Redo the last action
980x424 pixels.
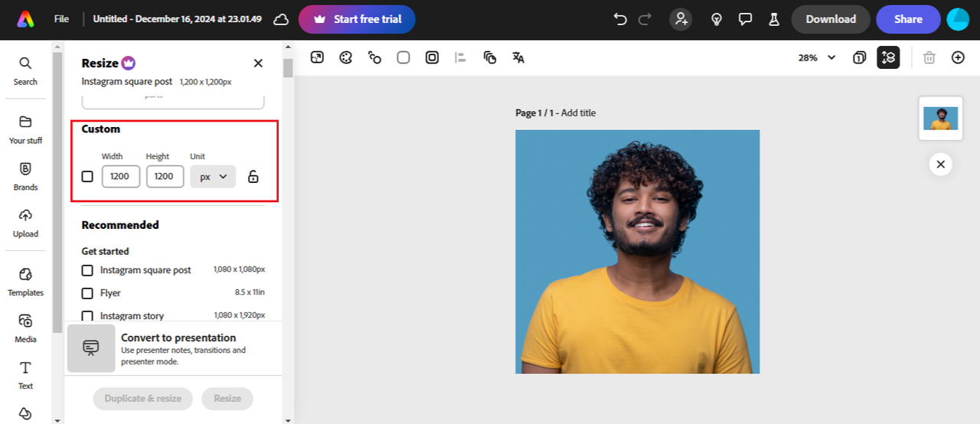[645, 19]
